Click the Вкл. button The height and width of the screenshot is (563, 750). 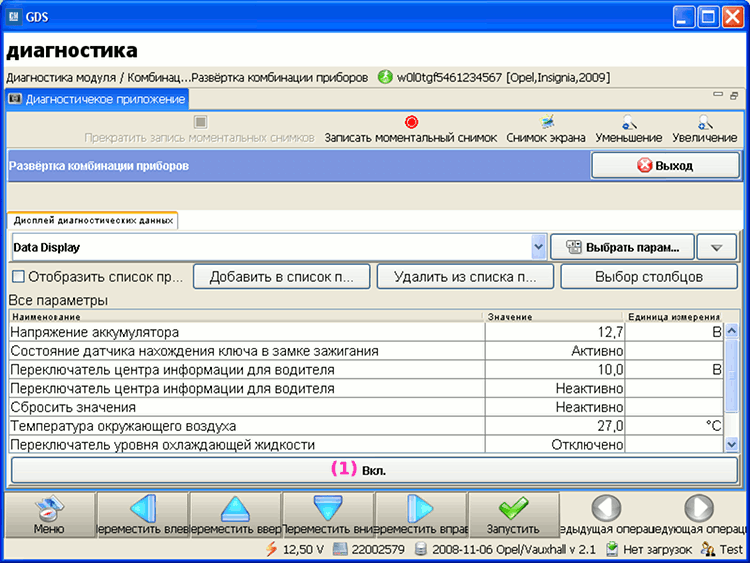click(375, 470)
